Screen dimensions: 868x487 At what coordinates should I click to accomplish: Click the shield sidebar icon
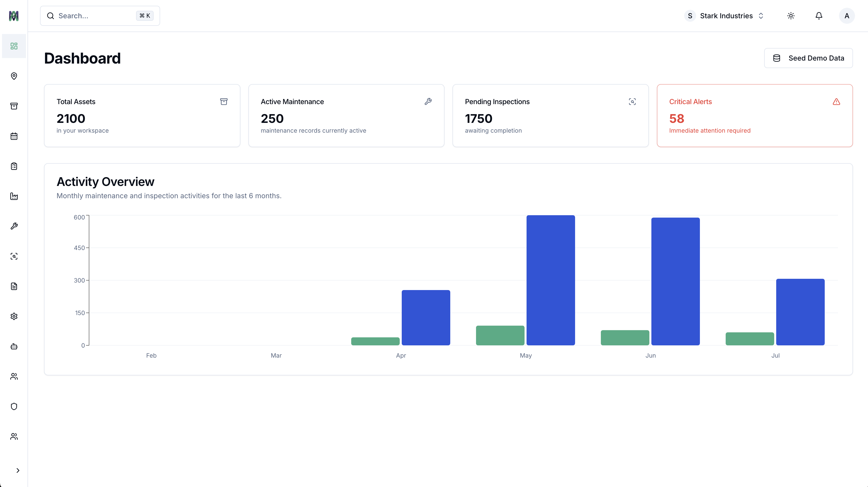pyautogui.click(x=14, y=406)
